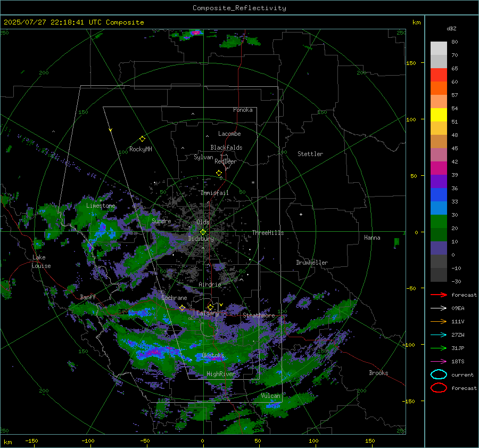Click the Drumheller city label
Image resolution: width=479 pixels, height=448 pixels.
(312, 263)
